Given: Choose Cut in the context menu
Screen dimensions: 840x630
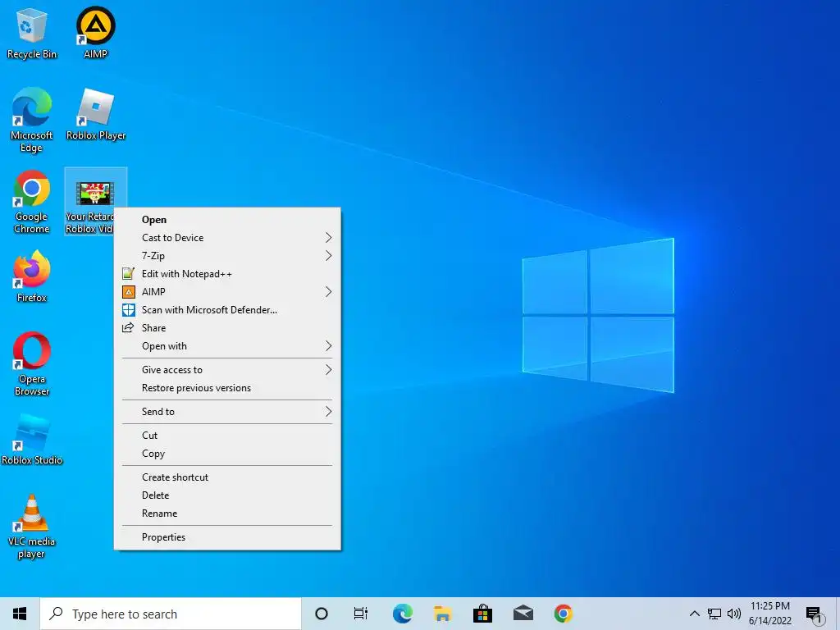Looking at the screenshot, I should [x=227, y=436].
